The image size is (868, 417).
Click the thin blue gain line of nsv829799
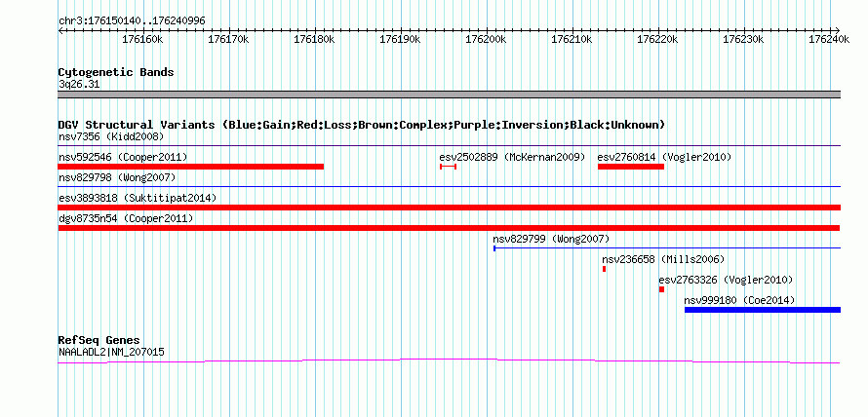[x=667, y=248]
